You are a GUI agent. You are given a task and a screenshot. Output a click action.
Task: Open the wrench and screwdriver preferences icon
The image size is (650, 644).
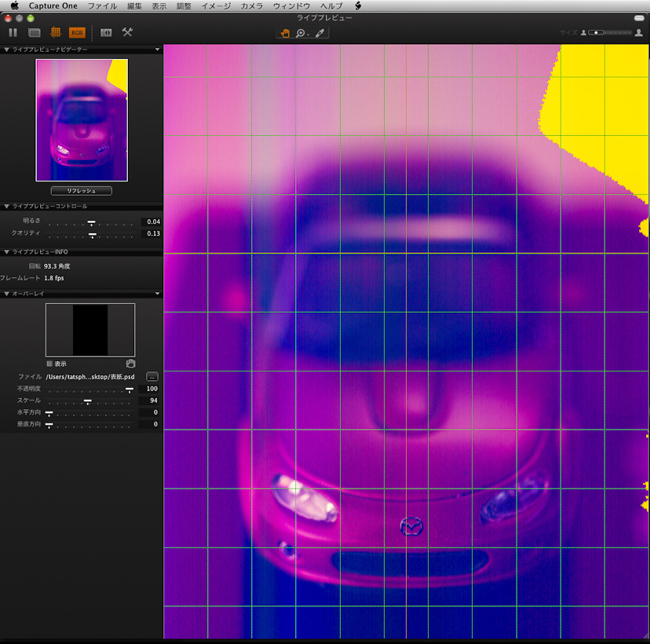(127, 32)
